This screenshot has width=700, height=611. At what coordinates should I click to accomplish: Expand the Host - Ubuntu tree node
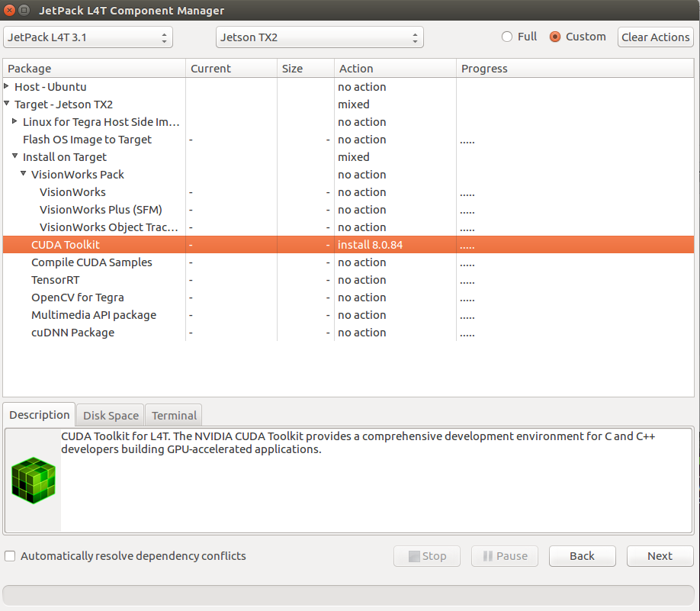[x=6, y=85]
